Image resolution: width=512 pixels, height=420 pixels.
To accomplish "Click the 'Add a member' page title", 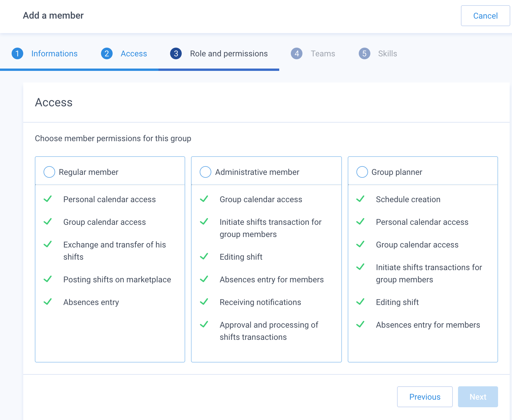I will 53,15.
